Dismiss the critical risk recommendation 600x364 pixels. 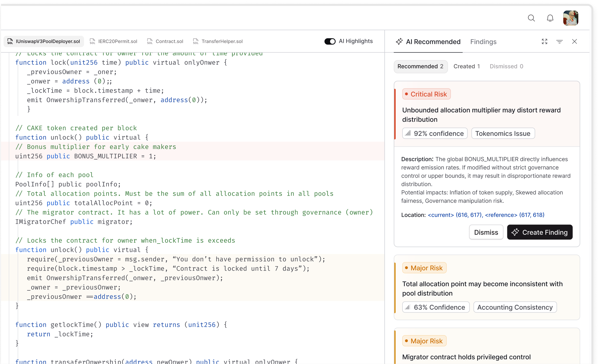[486, 232]
